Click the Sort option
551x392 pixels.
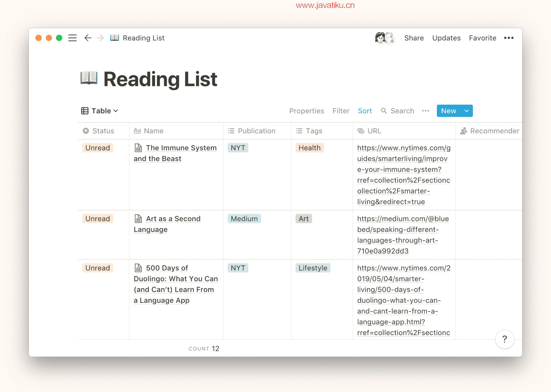(x=365, y=111)
